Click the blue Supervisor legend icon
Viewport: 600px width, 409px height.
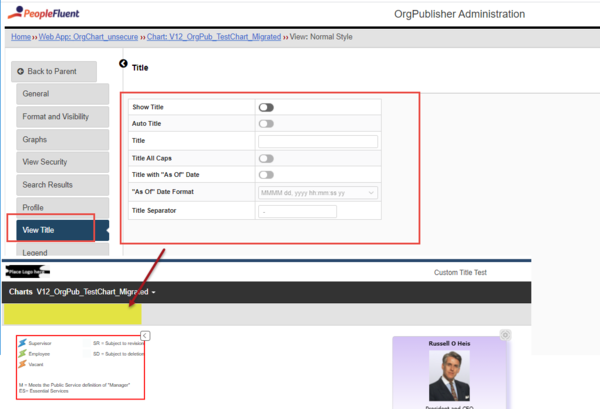(23, 343)
